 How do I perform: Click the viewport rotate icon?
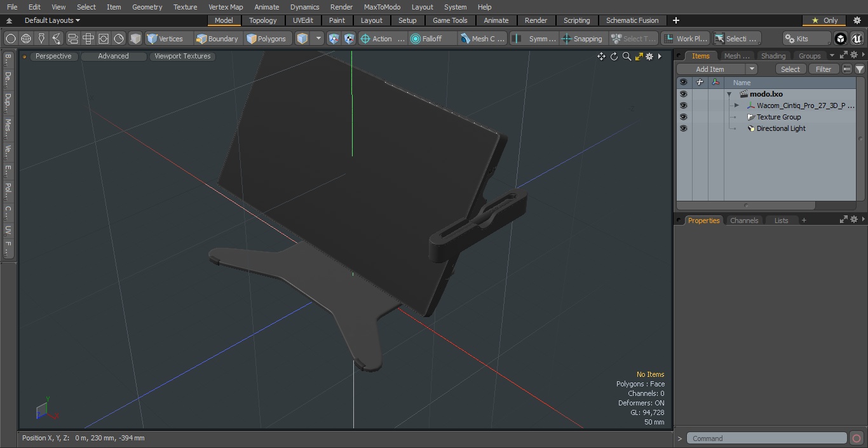click(x=614, y=57)
